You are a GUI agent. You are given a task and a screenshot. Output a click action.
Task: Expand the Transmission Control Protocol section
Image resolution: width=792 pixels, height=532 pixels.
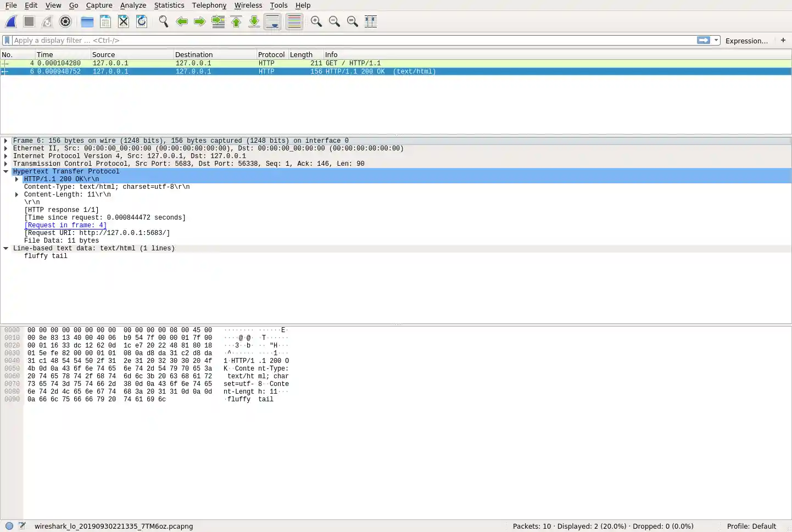(x=5, y=163)
